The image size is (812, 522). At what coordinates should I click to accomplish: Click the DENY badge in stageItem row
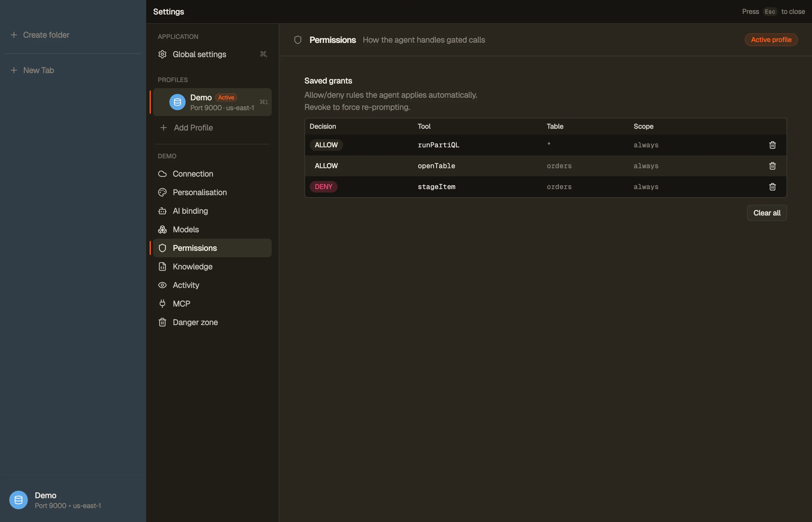tap(323, 187)
